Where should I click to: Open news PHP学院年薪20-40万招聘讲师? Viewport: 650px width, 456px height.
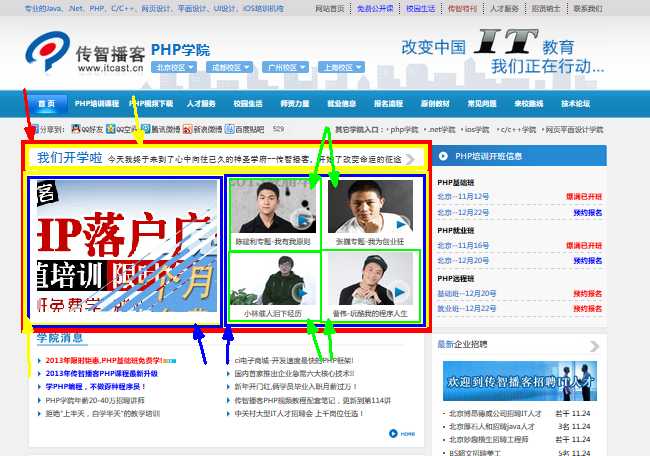click(95, 400)
